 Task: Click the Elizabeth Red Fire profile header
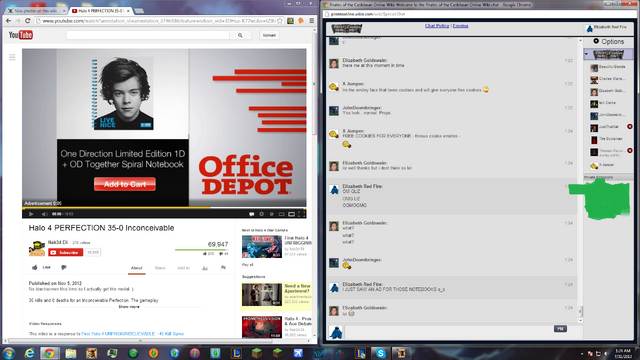[607, 28]
